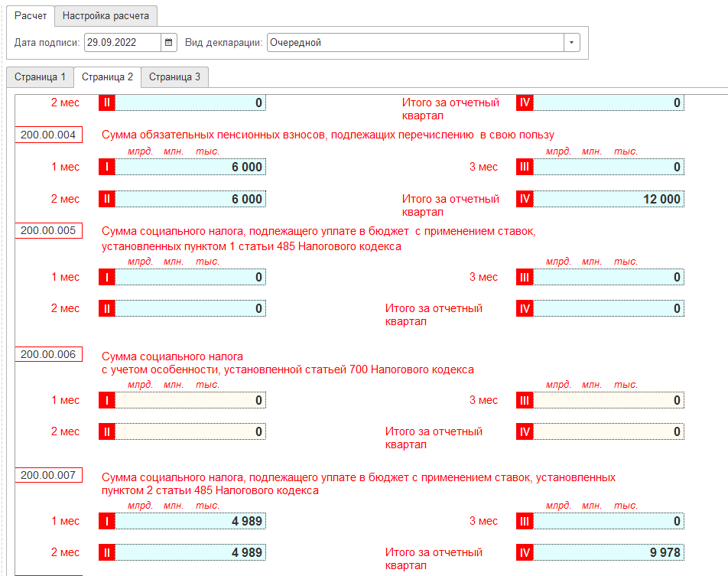Viewport: 728px width, 576px height.
Task: Open the Страница 3 tab
Action: [174, 77]
